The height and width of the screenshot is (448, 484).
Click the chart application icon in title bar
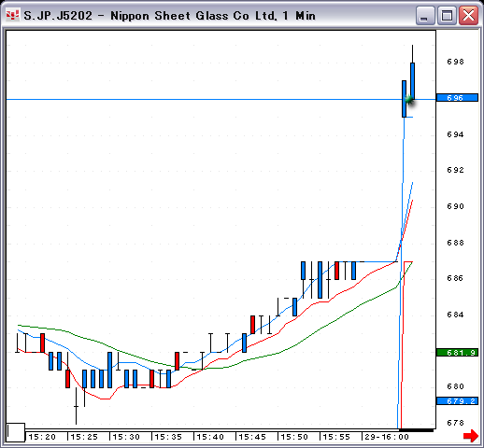tap(12, 15)
